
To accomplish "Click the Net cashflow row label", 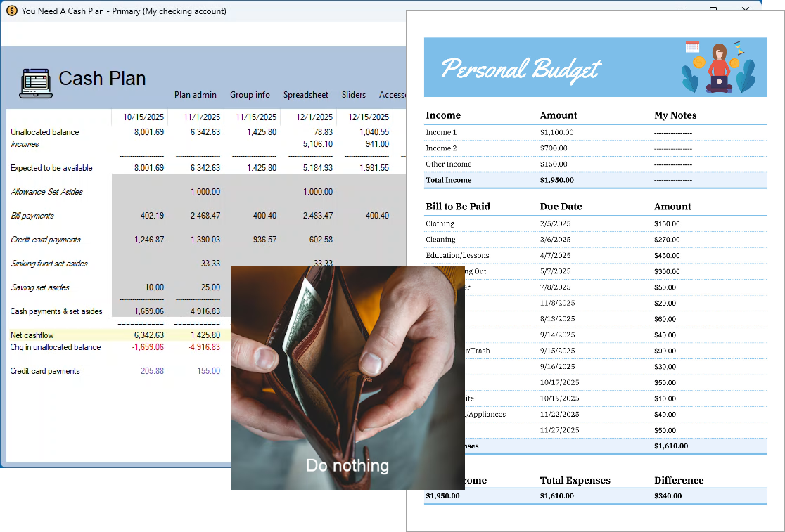I will pos(32,335).
